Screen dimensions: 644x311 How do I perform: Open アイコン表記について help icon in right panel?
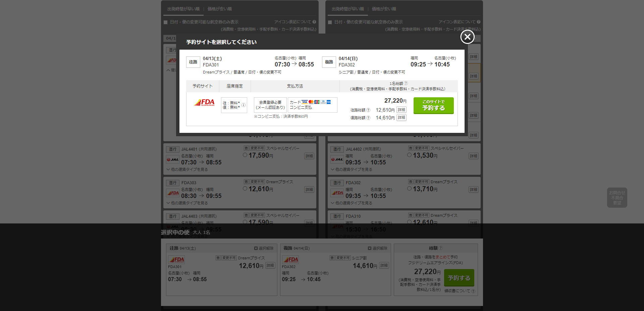click(x=479, y=22)
